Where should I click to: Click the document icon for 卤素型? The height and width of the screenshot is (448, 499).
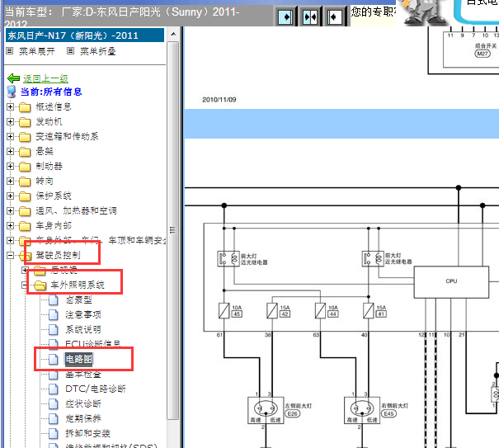point(53,300)
